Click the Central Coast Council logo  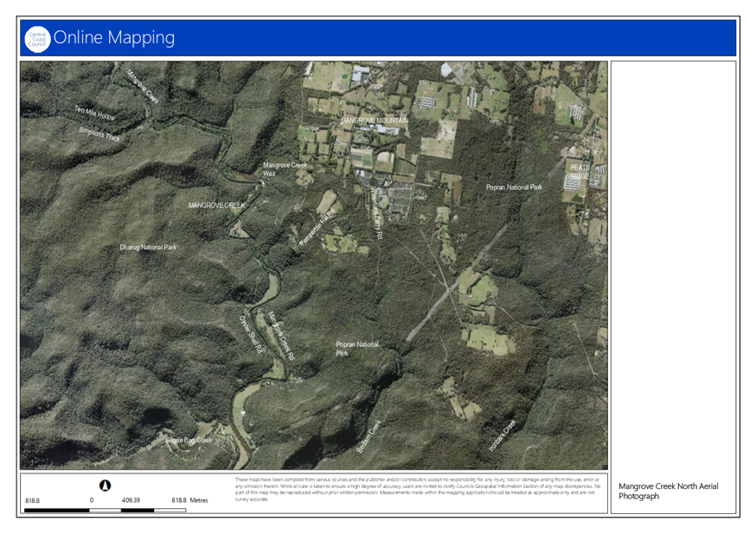[37, 38]
